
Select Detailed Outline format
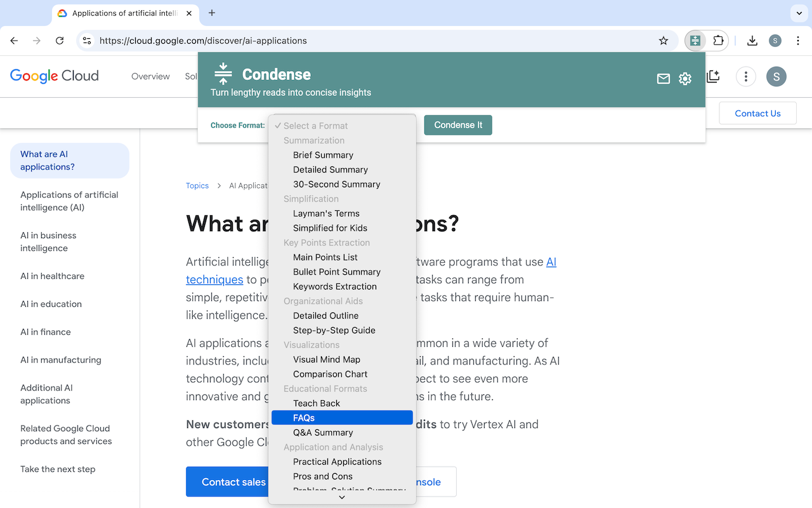(x=343, y=316)
